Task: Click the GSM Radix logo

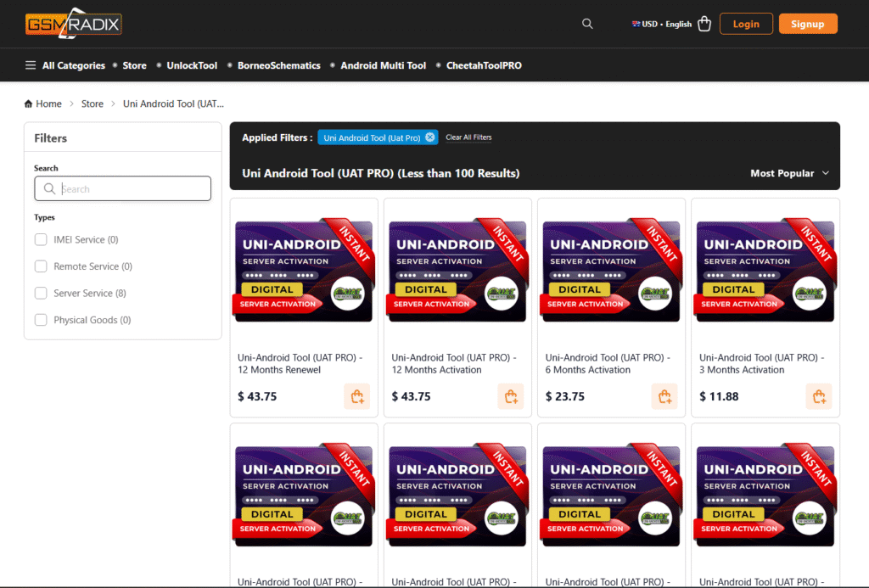Action: coord(74,25)
